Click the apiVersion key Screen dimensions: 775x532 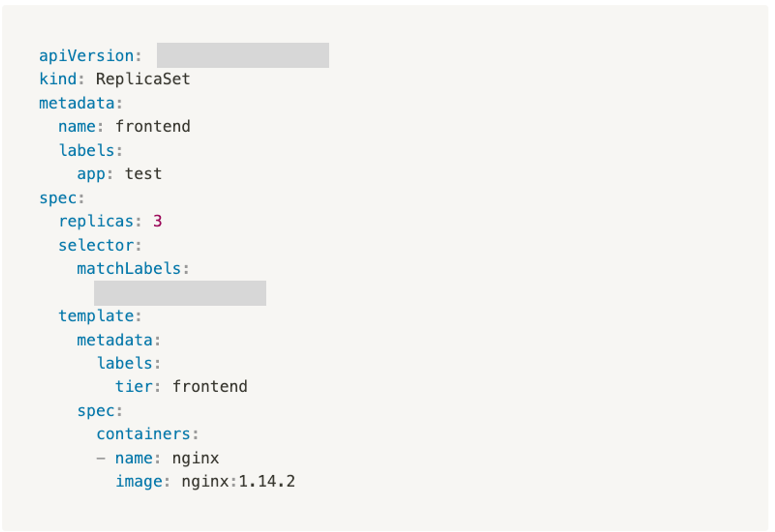pyautogui.click(x=86, y=56)
